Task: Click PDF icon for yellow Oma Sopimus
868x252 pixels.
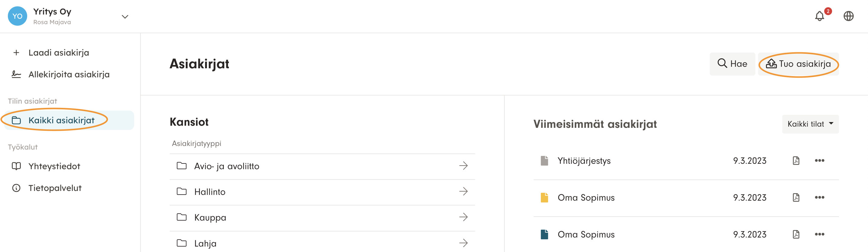Action: click(x=796, y=197)
